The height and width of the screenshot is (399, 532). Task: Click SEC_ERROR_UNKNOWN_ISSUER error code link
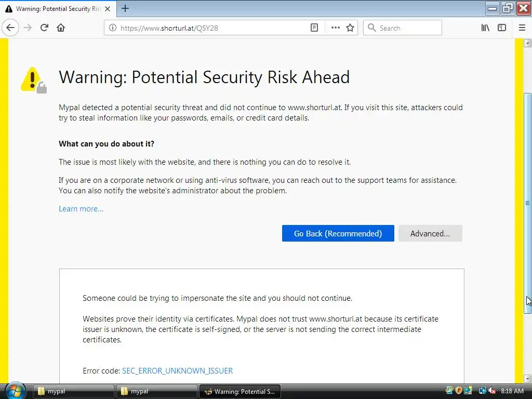tap(178, 371)
